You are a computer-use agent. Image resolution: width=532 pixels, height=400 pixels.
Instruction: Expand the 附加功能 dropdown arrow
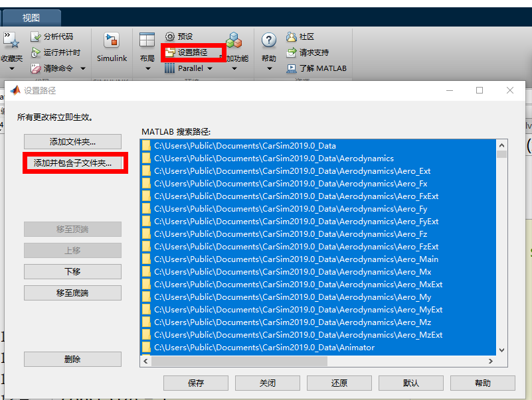point(234,69)
